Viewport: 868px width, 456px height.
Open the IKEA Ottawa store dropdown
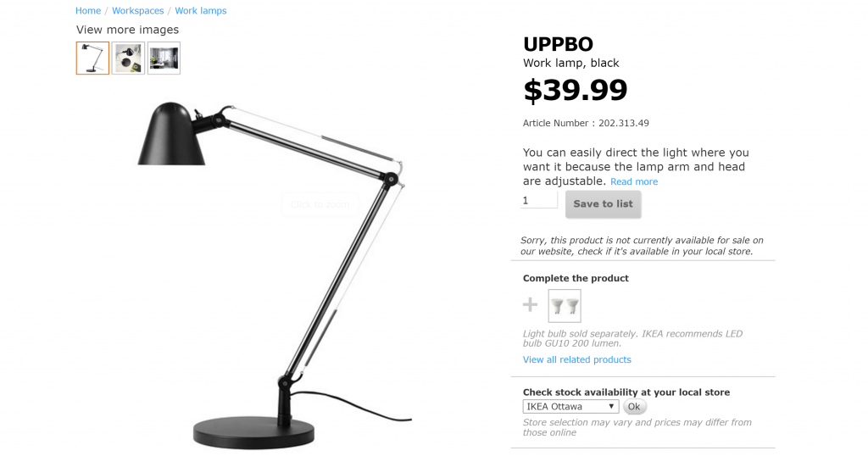tap(570, 406)
